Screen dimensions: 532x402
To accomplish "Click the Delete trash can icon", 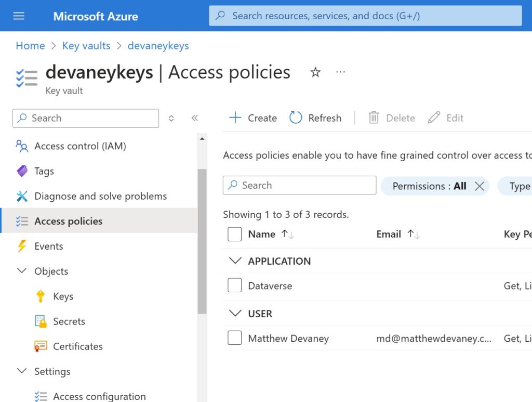I will click(x=374, y=118).
